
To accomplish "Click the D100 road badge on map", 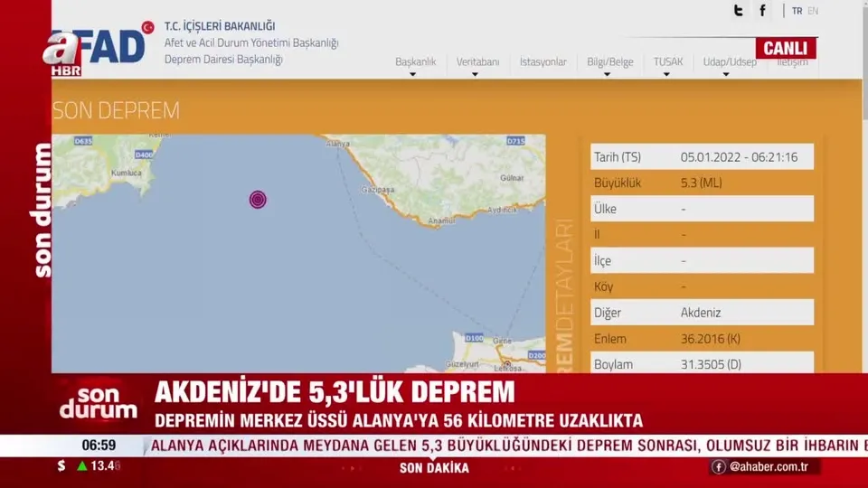I will (x=474, y=337).
